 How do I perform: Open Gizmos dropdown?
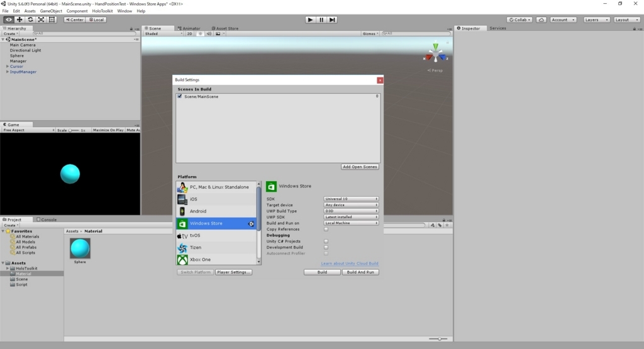370,34
